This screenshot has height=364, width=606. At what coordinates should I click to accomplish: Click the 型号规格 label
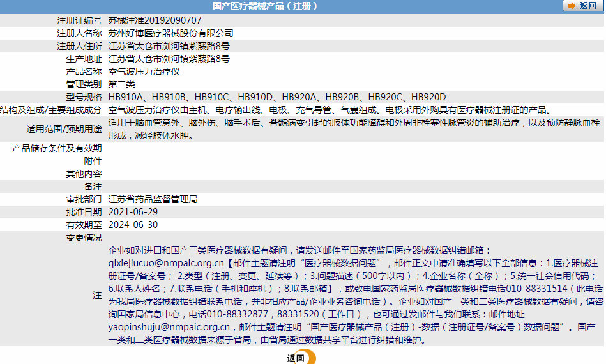[x=84, y=97]
